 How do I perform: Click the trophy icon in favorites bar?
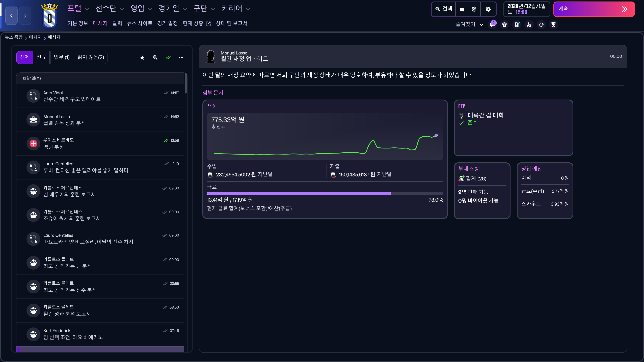pos(553,24)
